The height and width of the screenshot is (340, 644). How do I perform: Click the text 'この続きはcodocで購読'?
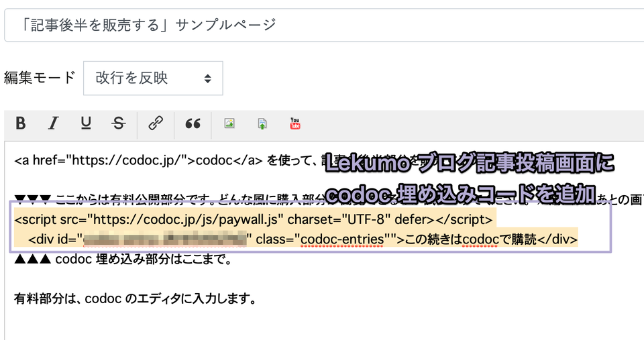pos(471,239)
